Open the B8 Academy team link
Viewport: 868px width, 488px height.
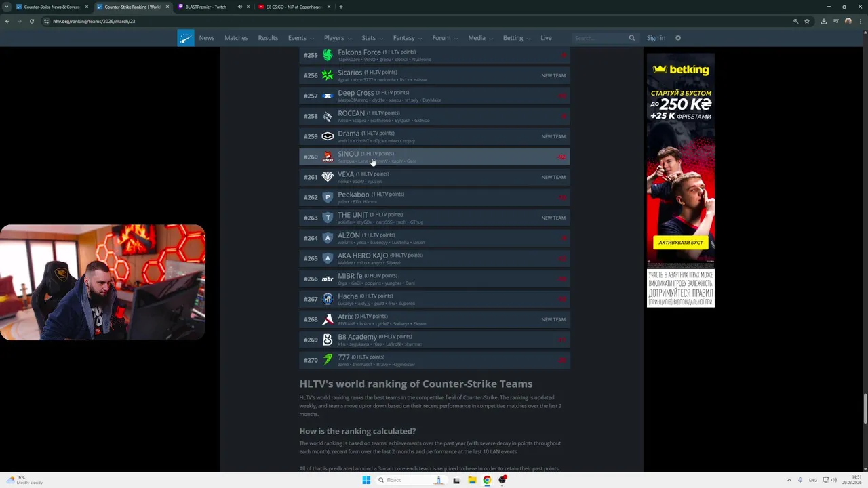pos(357,337)
